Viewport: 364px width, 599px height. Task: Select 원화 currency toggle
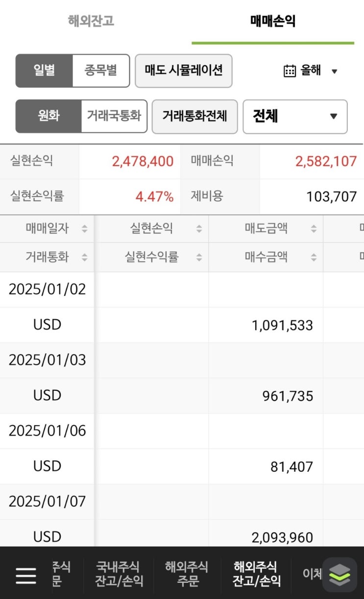pyautogui.click(x=49, y=116)
